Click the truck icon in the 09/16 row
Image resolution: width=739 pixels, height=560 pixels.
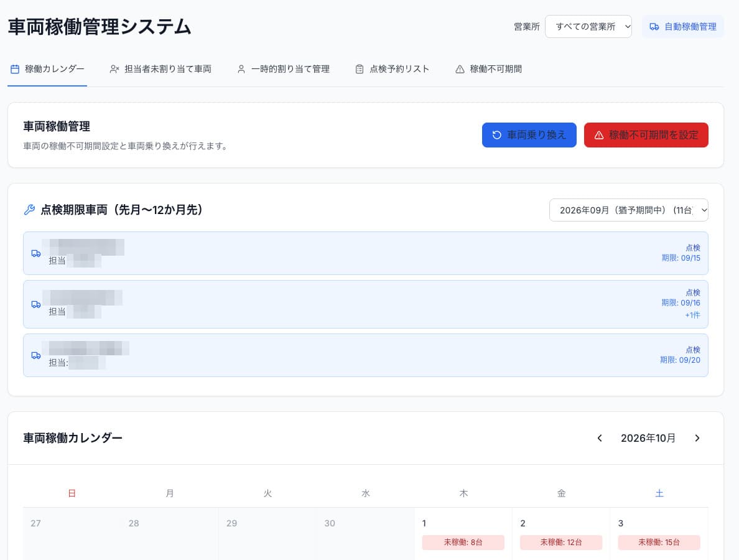click(36, 304)
